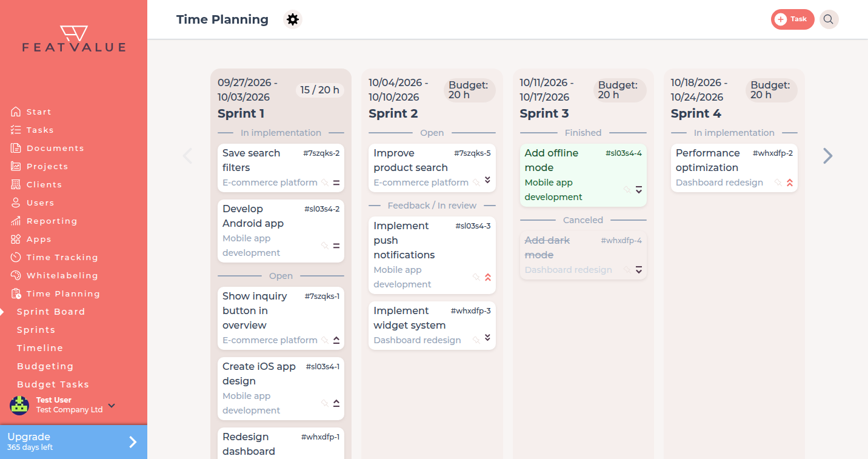Click the Projects icon in sidebar

click(16, 166)
